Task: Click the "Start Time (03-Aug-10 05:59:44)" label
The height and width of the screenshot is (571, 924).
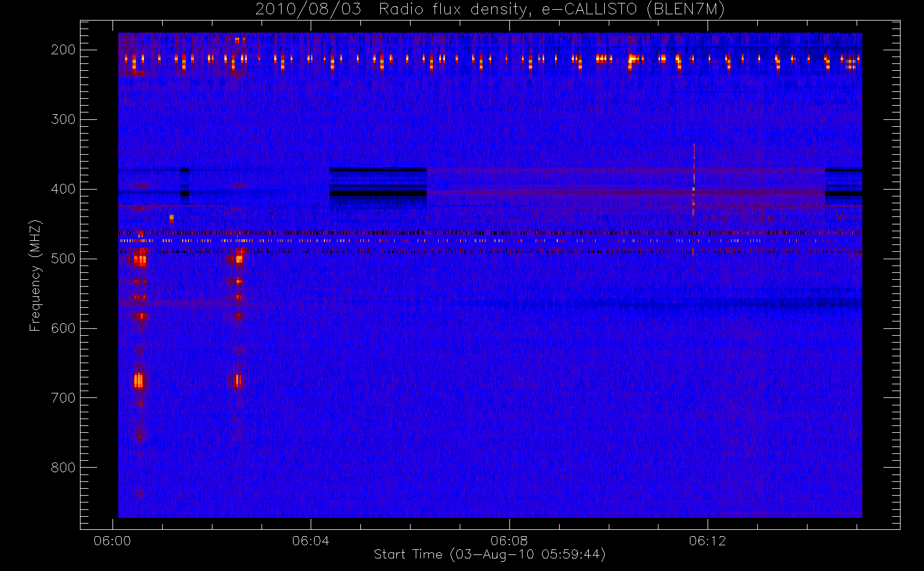Action: tap(489, 554)
